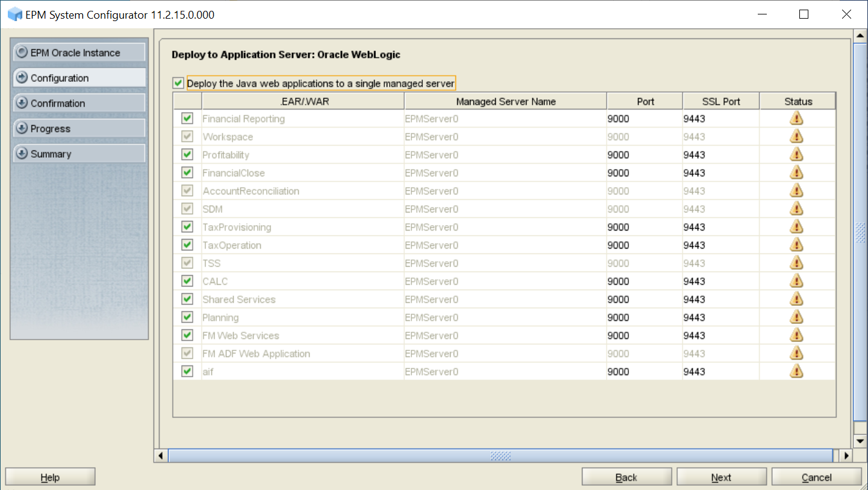
Task: Click the warning status icon for TSS
Action: point(796,262)
